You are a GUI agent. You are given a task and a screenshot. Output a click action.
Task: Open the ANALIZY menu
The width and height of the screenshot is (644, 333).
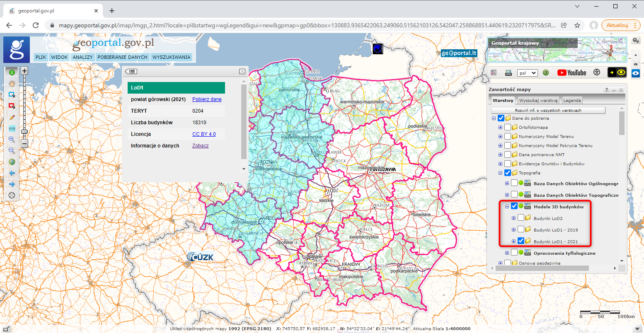pyautogui.click(x=82, y=57)
